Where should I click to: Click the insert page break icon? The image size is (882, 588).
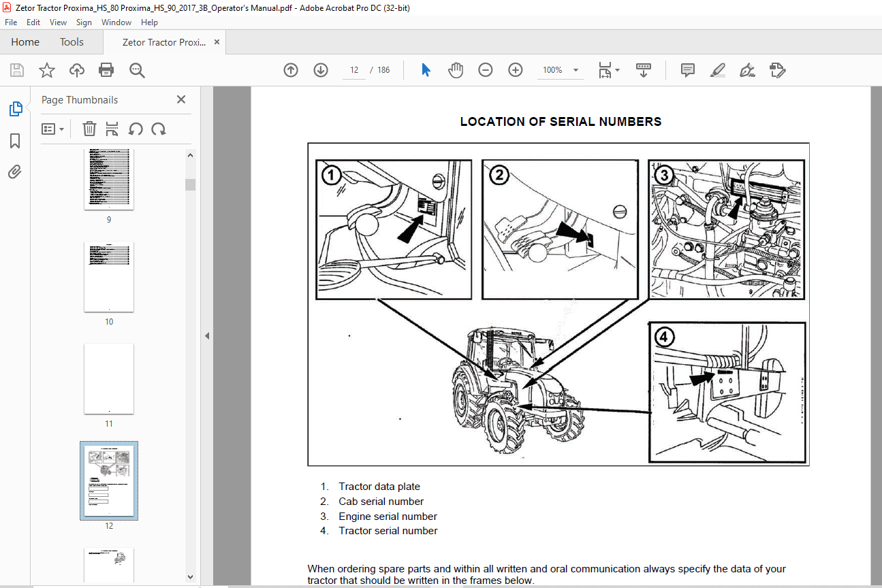click(x=112, y=129)
